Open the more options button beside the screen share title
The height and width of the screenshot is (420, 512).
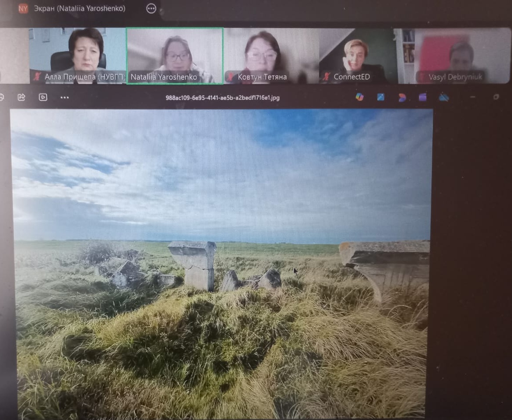[151, 8]
